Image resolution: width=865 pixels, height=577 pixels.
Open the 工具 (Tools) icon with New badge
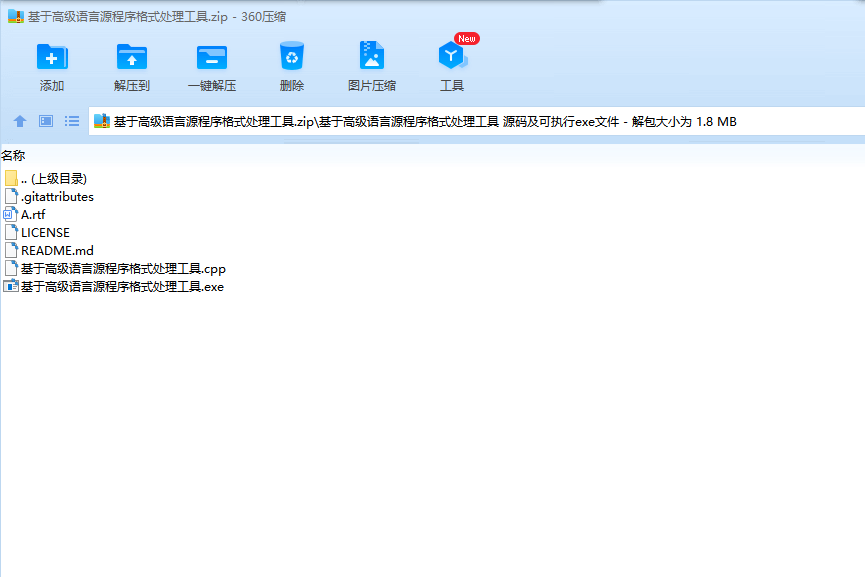click(453, 55)
